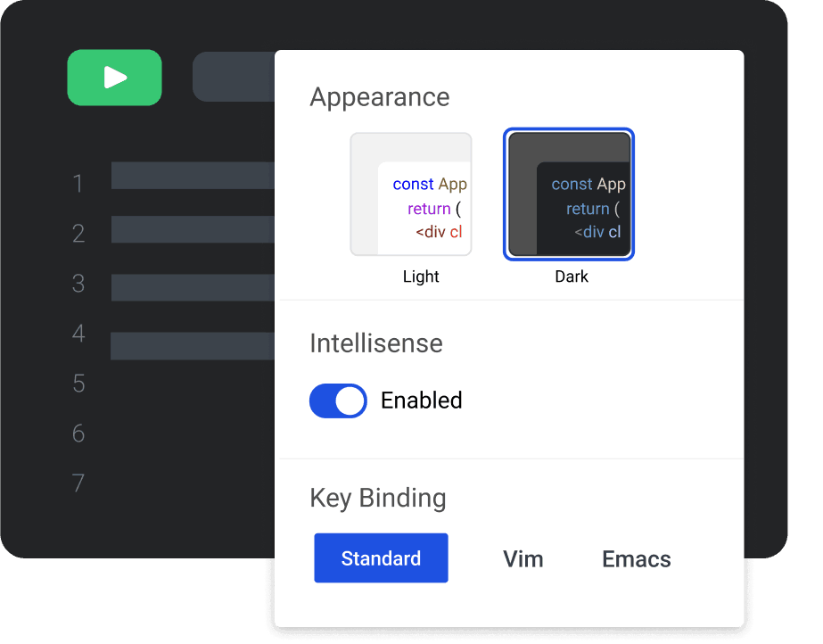Click line number 7 in the gutter

78,484
